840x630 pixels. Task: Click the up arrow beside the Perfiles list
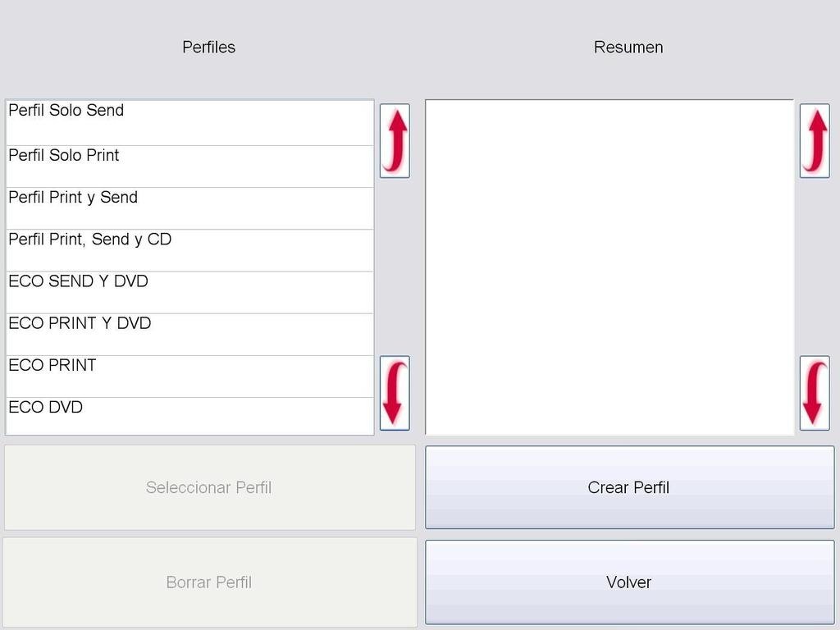395,141
